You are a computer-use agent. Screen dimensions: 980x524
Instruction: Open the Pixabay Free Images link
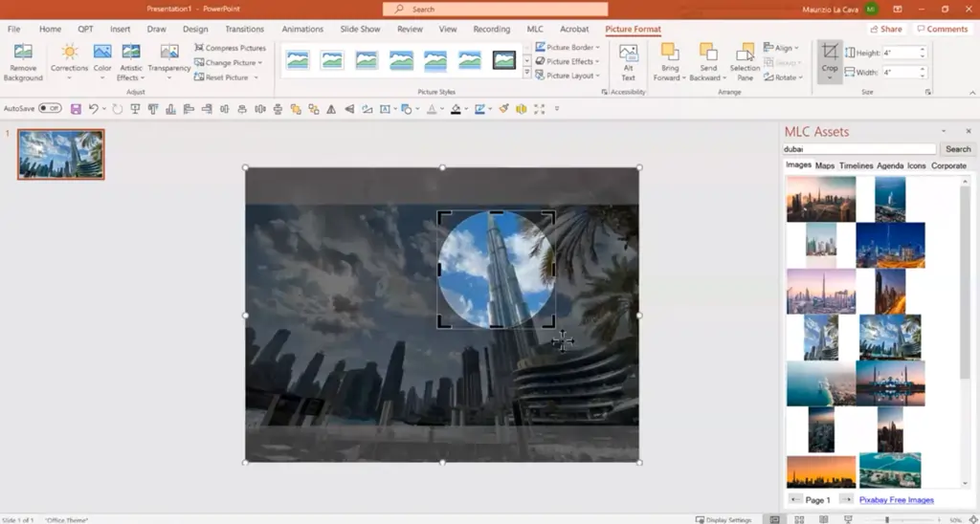[x=896, y=500]
